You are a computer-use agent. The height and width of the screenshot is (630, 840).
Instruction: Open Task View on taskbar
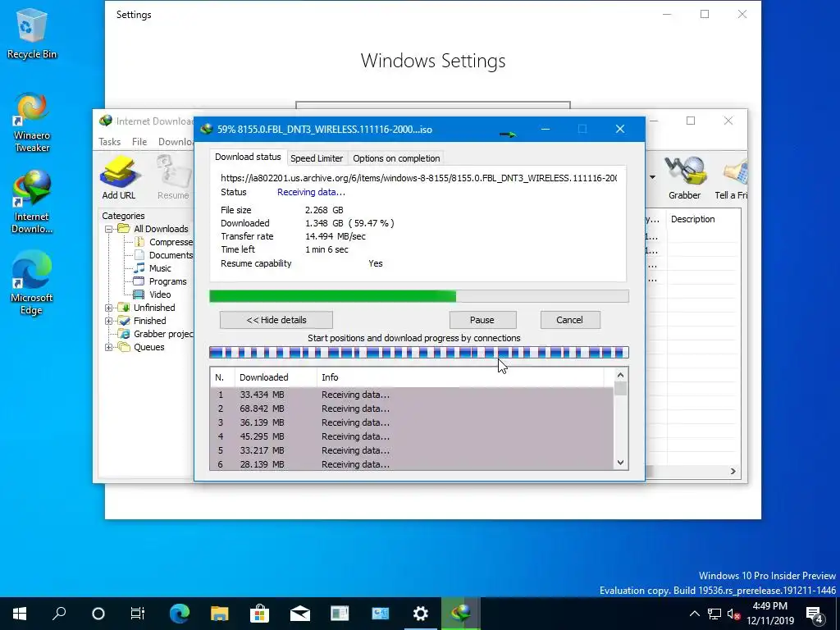[x=138, y=614]
